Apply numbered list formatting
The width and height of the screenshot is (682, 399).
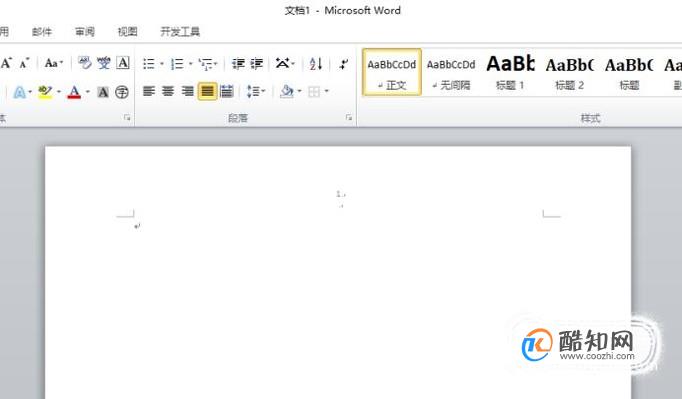point(177,64)
